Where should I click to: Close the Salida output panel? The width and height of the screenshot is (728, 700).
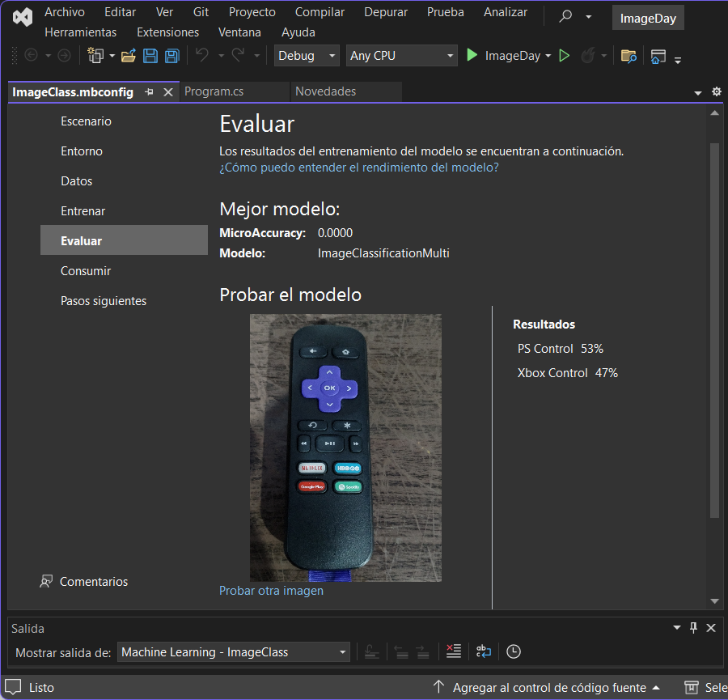tap(711, 628)
